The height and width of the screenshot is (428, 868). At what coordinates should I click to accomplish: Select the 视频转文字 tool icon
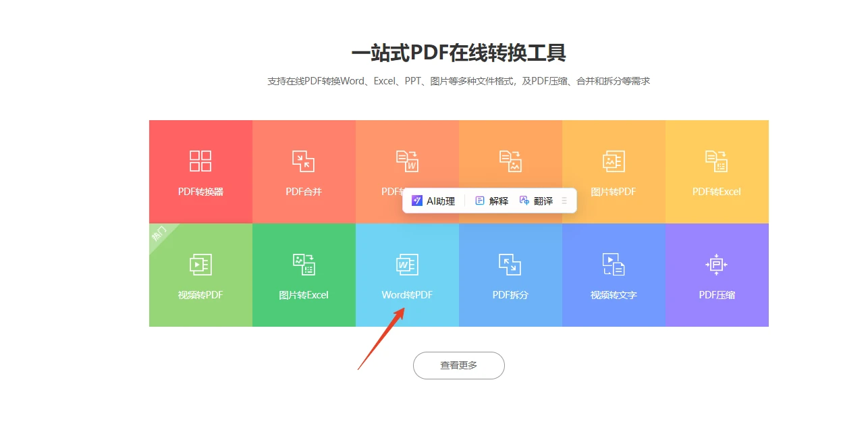pos(614,264)
